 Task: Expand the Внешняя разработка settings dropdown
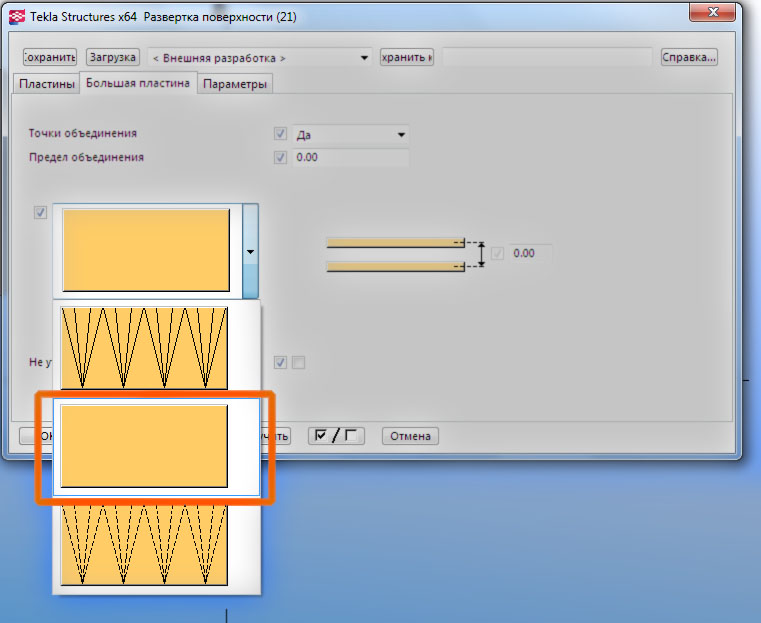pos(363,58)
